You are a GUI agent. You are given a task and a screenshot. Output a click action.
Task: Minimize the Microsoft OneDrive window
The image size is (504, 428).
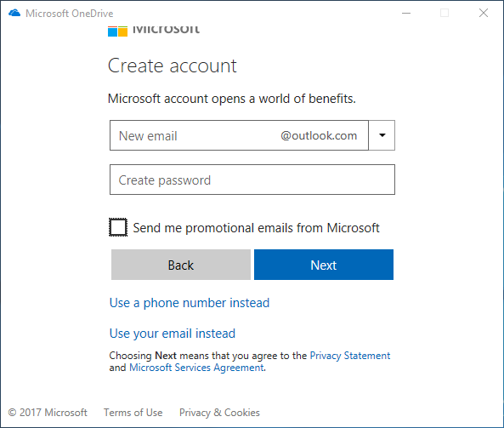[x=406, y=14]
